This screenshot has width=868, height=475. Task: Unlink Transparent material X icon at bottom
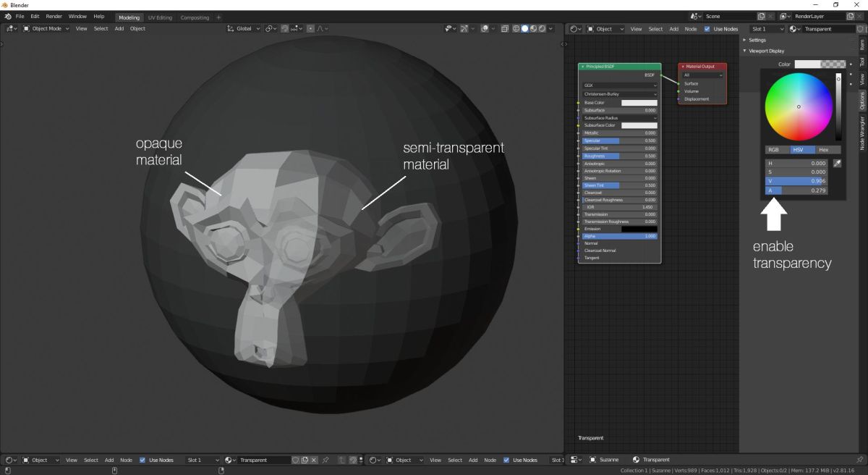point(314,460)
